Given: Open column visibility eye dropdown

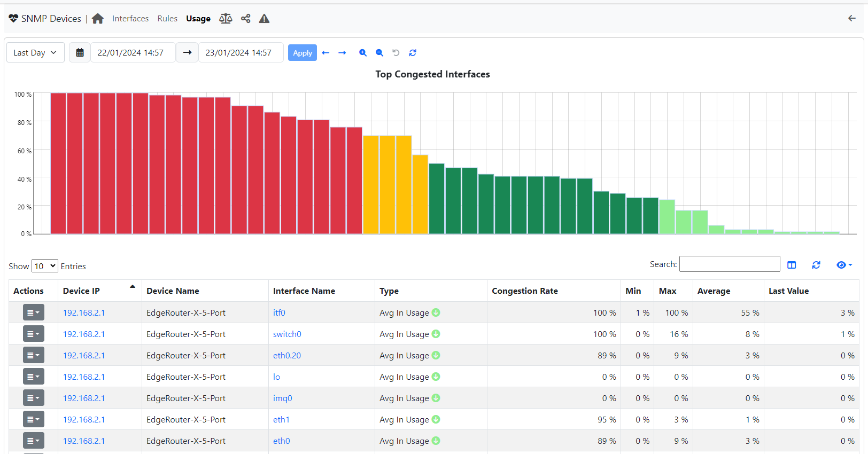Looking at the screenshot, I should pyautogui.click(x=844, y=265).
